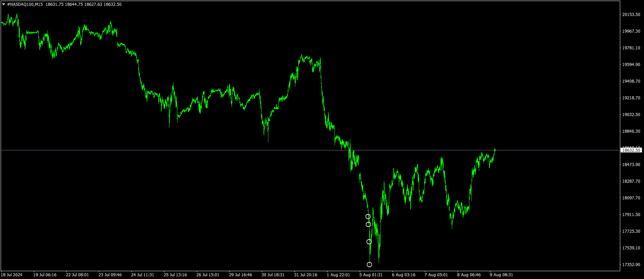Click the 18097.70 price axis label
The image size is (644, 279).
[631, 198]
